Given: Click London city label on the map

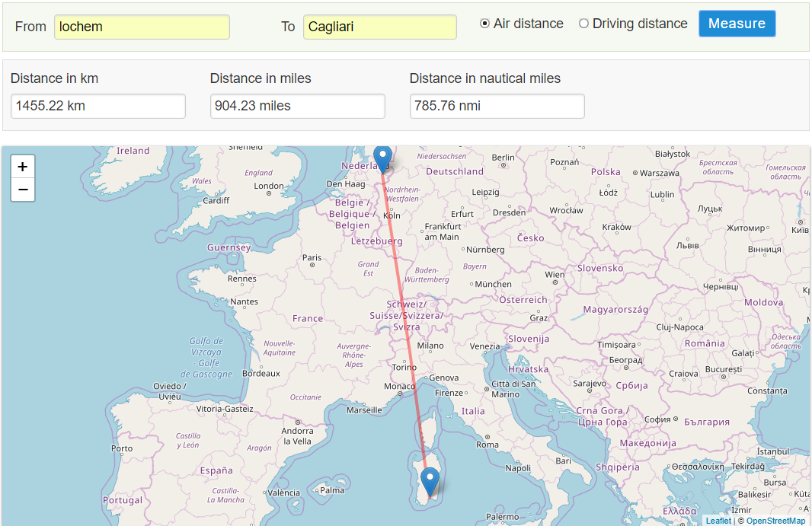Looking at the screenshot, I should point(269,186).
